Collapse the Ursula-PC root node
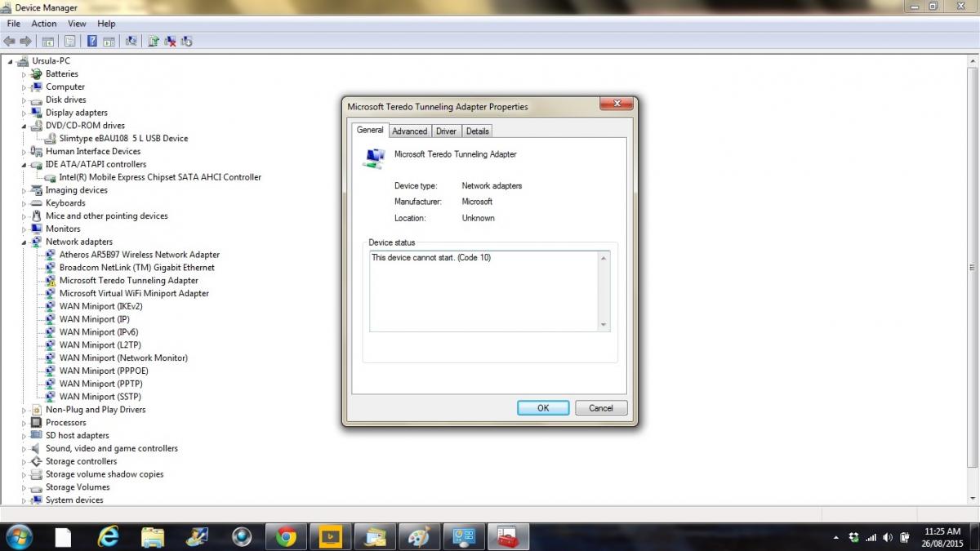This screenshot has height=551, width=980. click(11, 61)
